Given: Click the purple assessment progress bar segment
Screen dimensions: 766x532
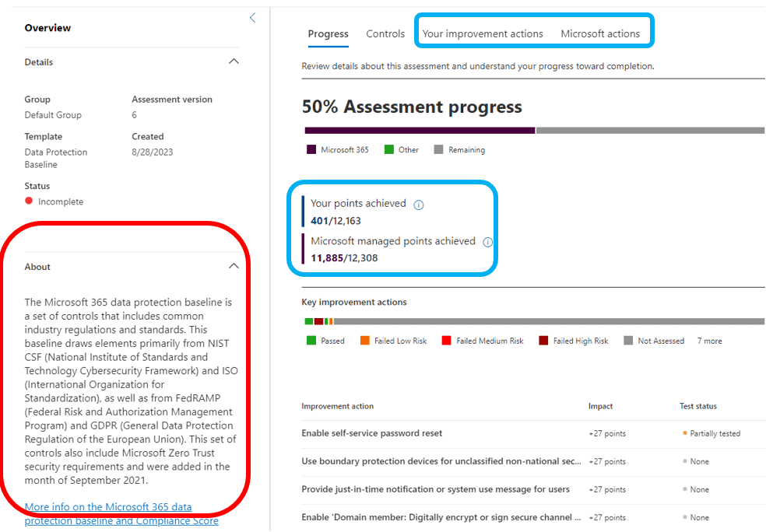Looking at the screenshot, I should coord(420,131).
